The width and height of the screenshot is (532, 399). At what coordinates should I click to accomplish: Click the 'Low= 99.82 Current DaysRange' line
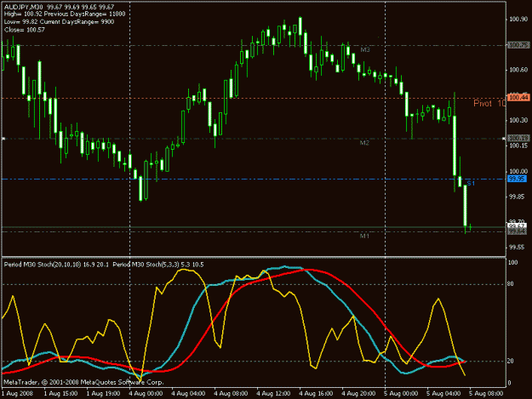pos(59,22)
